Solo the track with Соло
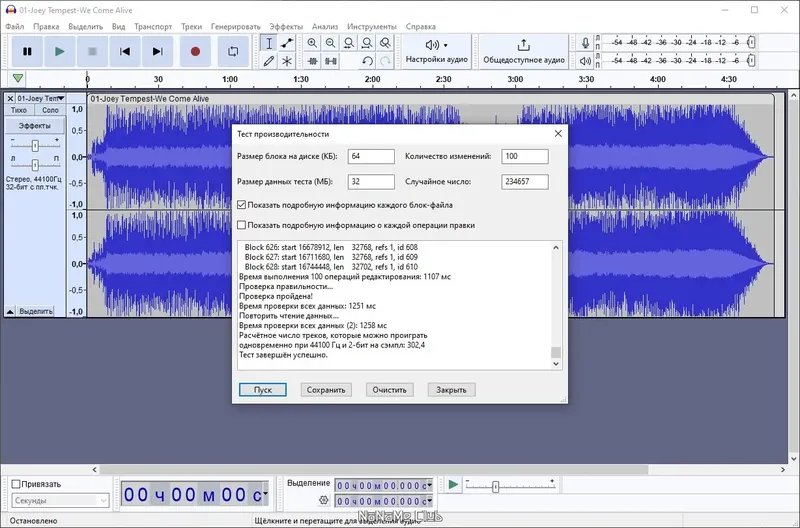The image size is (800, 528). tap(50, 110)
